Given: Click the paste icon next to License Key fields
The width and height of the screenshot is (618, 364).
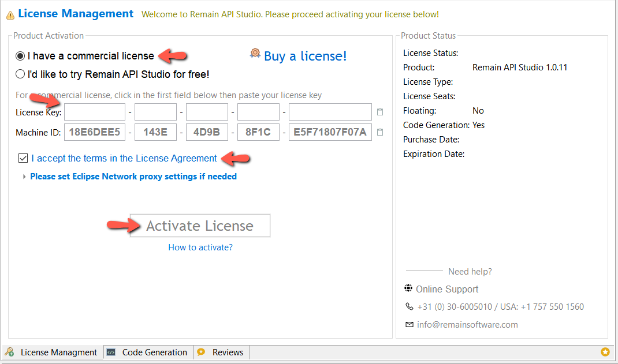Looking at the screenshot, I should point(380,112).
